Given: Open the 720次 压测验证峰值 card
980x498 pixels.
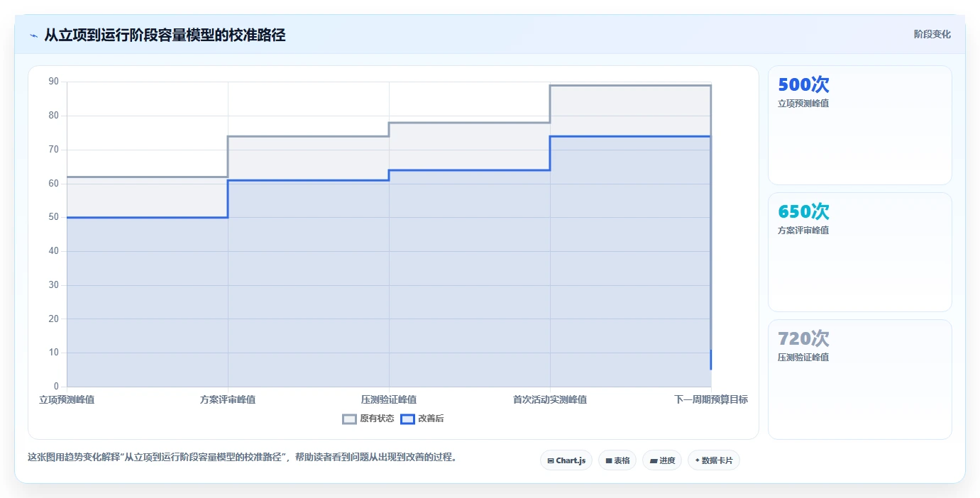Looking at the screenshot, I should [x=860, y=380].
